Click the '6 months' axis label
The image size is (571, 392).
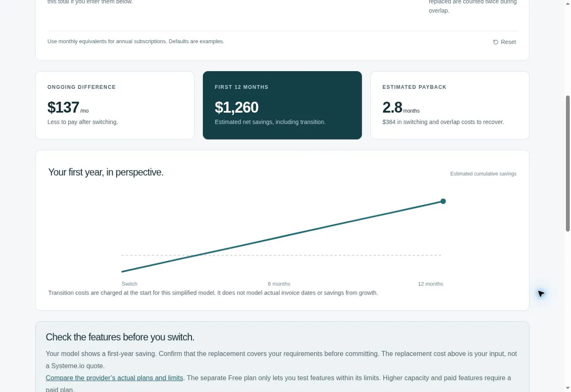tap(279, 284)
